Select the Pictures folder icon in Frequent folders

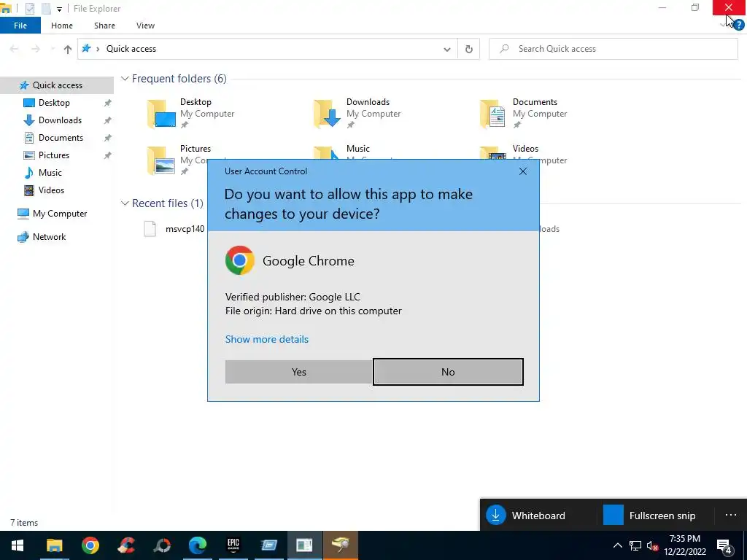coord(162,160)
